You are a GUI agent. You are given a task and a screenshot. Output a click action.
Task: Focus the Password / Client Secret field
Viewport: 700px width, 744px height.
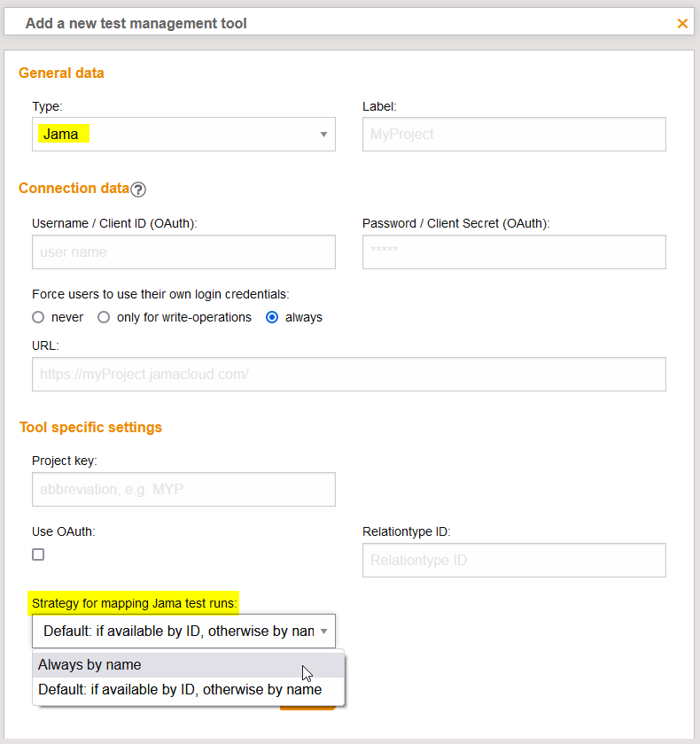pyautogui.click(x=514, y=252)
